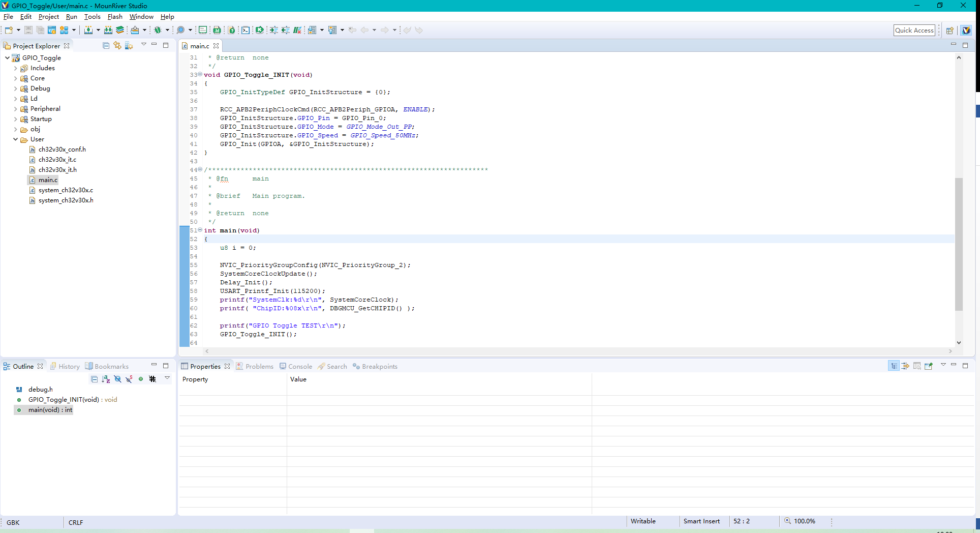The width and height of the screenshot is (980, 533).
Task: Collapse the GPIO_Toggle project node
Action: click(7, 58)
